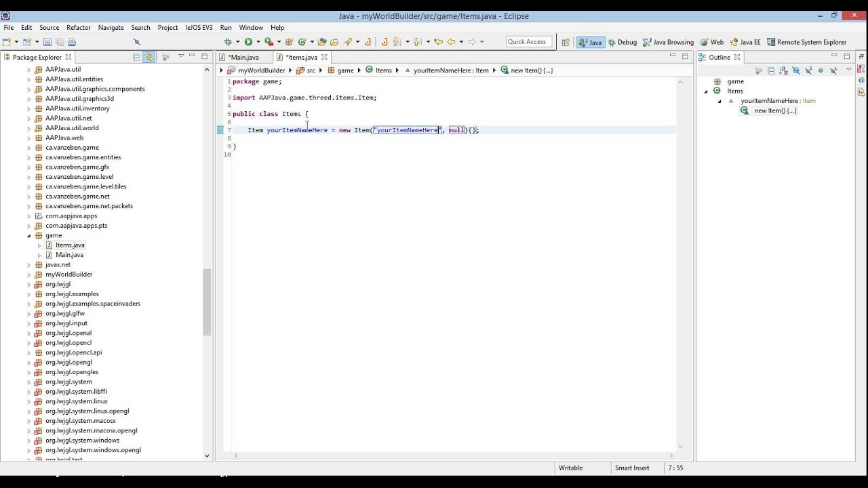Toggle Hide Static Members in Outline
This screenshot has height=488, width=868.
click(x=808, y=70)
